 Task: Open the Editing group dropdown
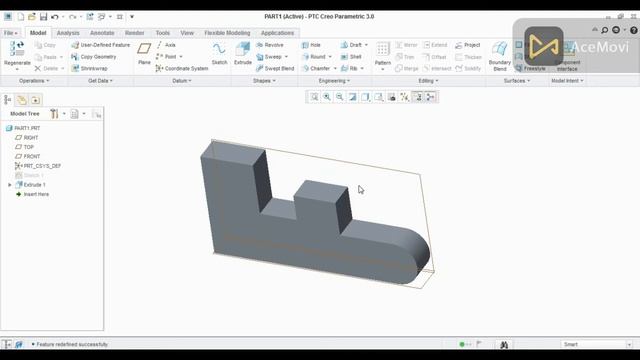(x=428, y=81)
